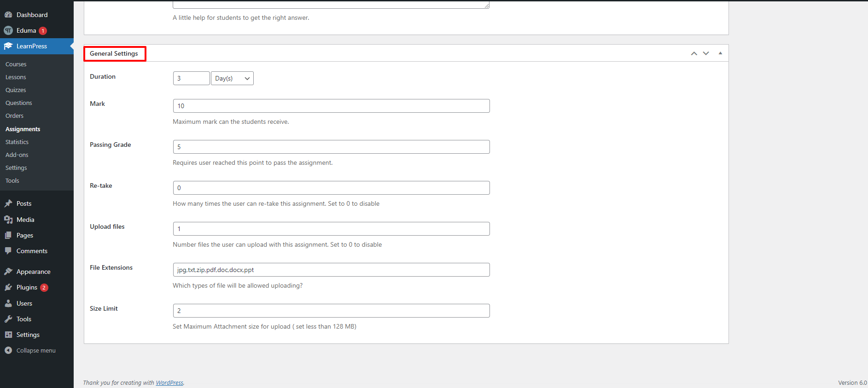Click the hint textarea resize corner
The image size is (868, 388).
[487, 6]
